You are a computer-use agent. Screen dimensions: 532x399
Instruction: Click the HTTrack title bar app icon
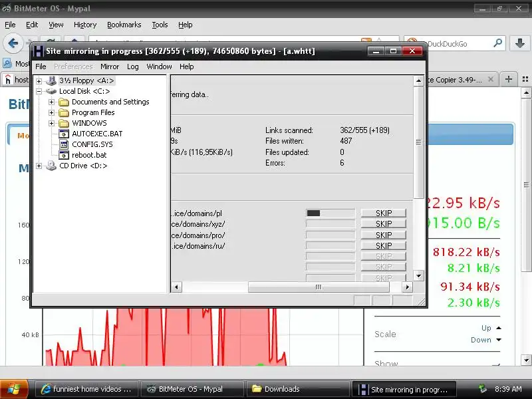pyautogui.click(x=38, y=51)
